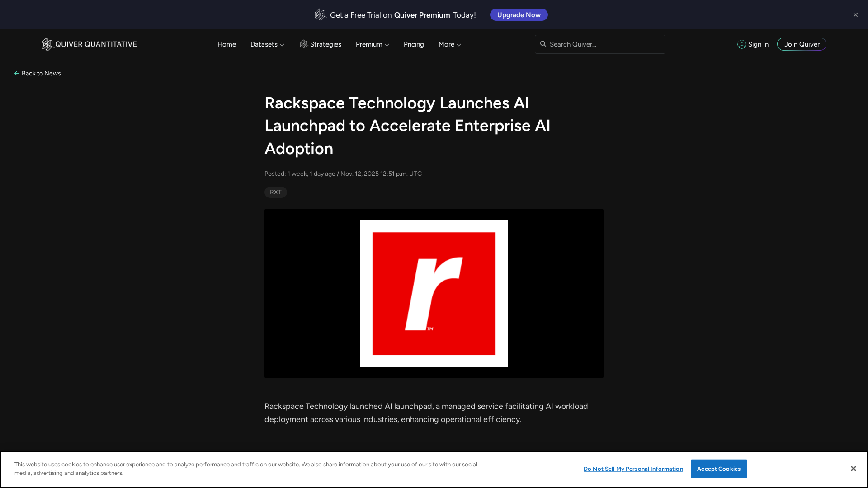Click the Rackspace logo article image

pyautogui.click(x=434, y=294)
